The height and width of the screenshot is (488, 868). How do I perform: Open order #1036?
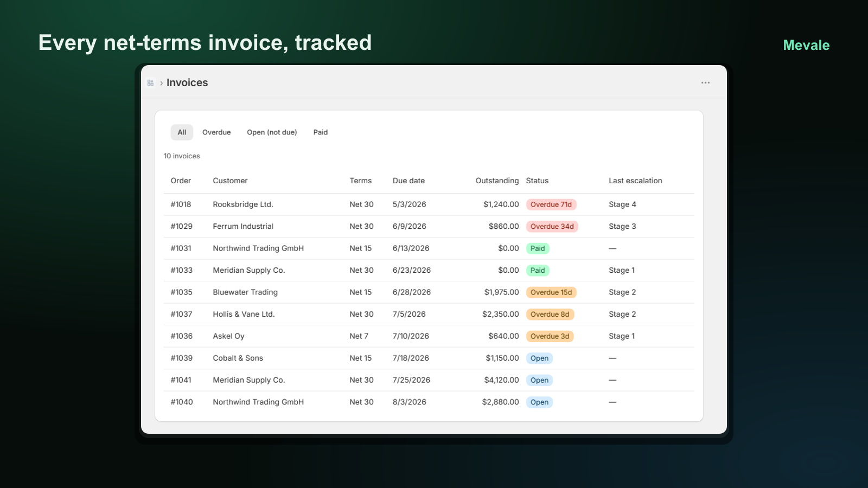pos(182,336)
